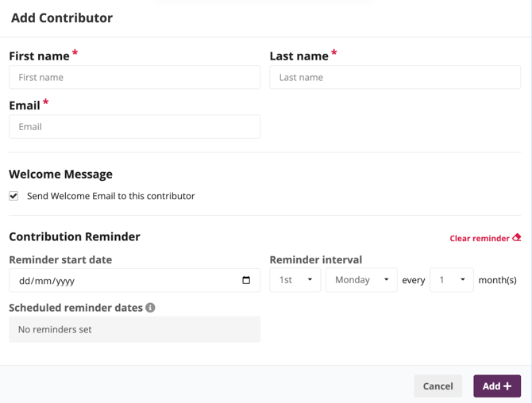The image size is (532, 403).
Task: Click the info icon beside Scheduled reminder dates
Action: [150, 308]
